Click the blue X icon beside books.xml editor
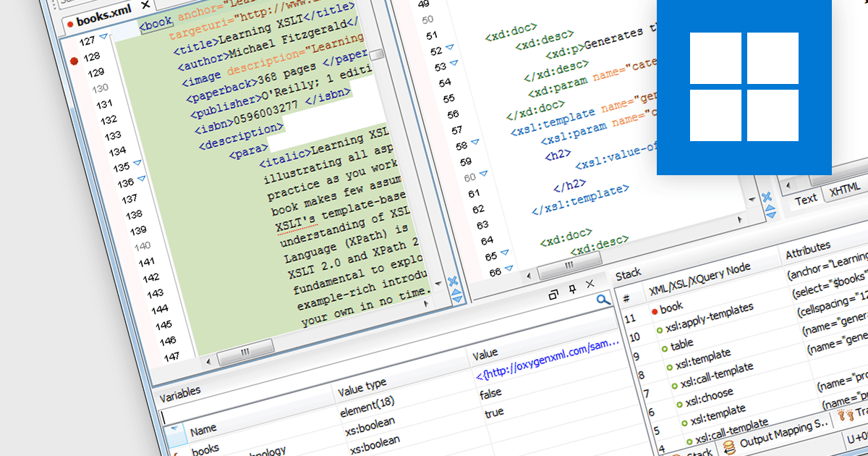Image resolution: width=868 pixels, height=456 pixels. pos(453,282)
